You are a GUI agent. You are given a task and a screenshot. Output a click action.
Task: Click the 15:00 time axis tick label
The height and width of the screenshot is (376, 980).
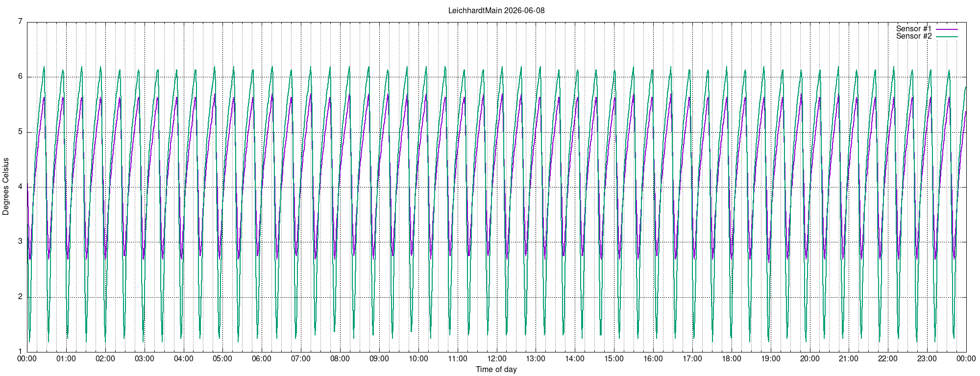(x=614, y=358)
